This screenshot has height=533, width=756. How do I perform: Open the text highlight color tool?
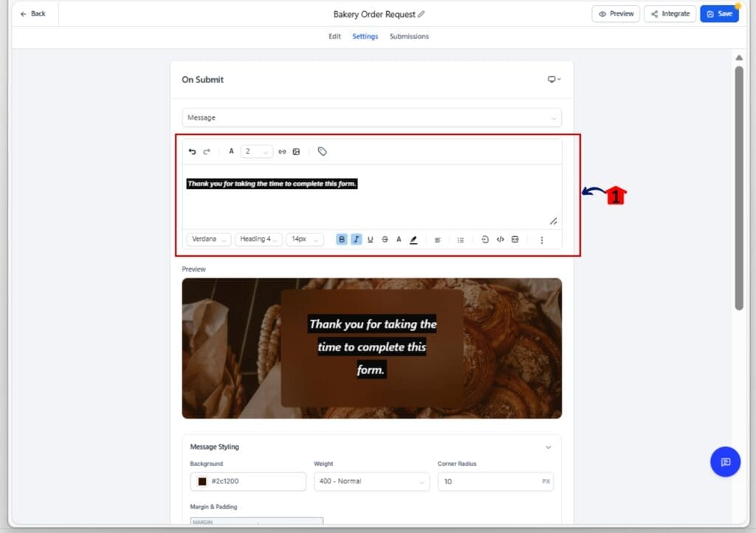[x=413, y=239]
